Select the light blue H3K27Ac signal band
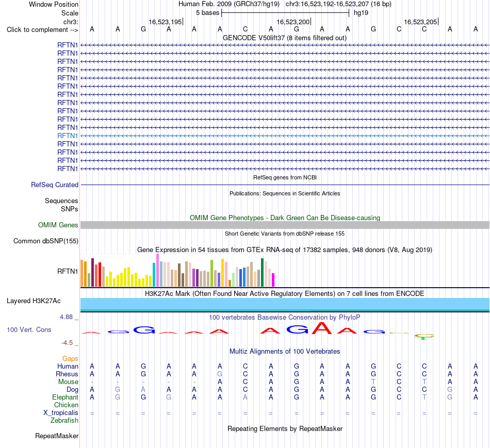This screenshot has height=448, width=490. point(285,304)
